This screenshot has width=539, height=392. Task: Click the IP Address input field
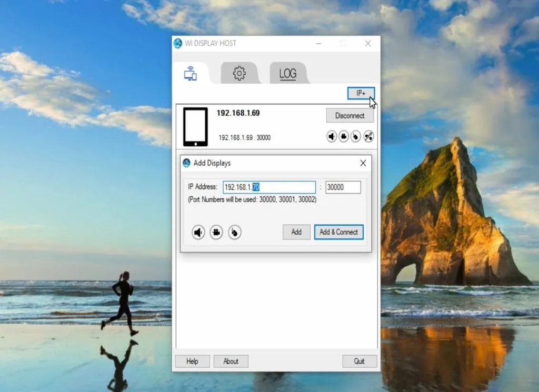tap(268, 187)
